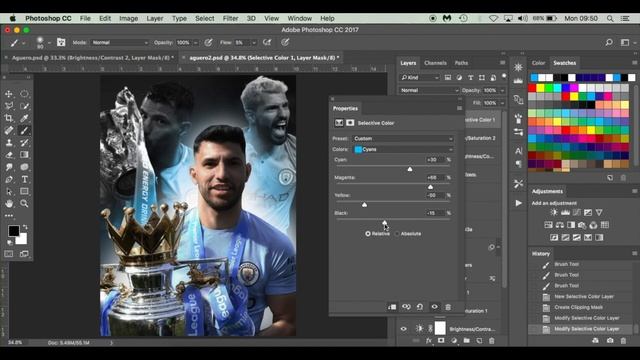The width and height of the screenshot is (640, 360).
Task: Open the Layer menu
Action: [x=155, y=18]
